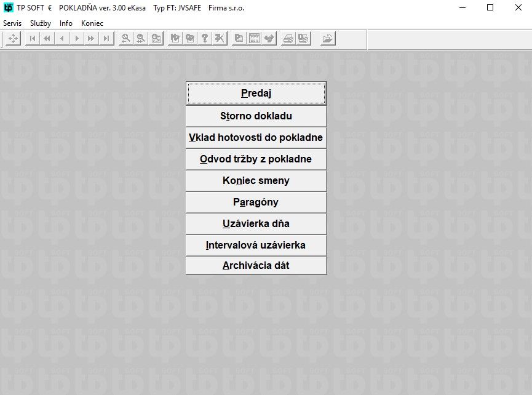Click second magnifier search-next icon
532x395 pixels.
tap(141, 38)
